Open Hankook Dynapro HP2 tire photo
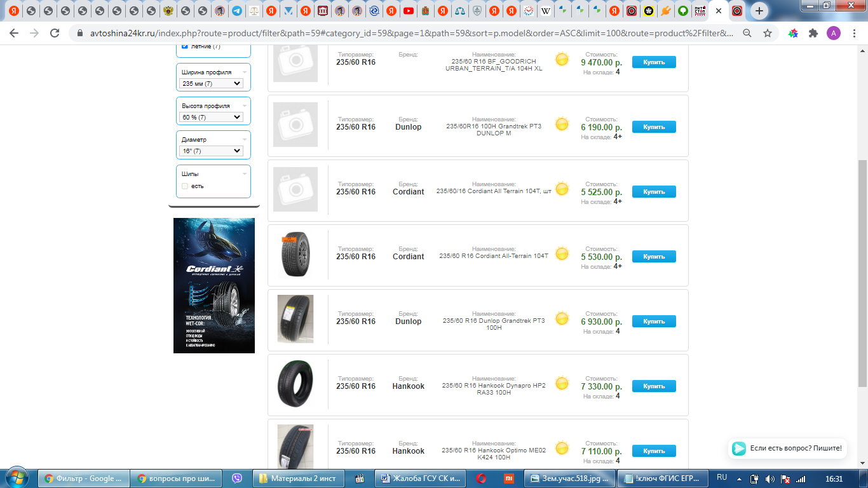 (295, 384)
